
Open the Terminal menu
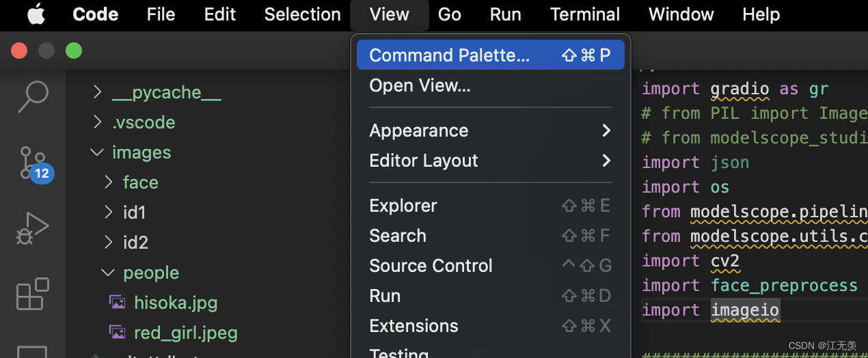pyautogui.click(x=585, y=14)
